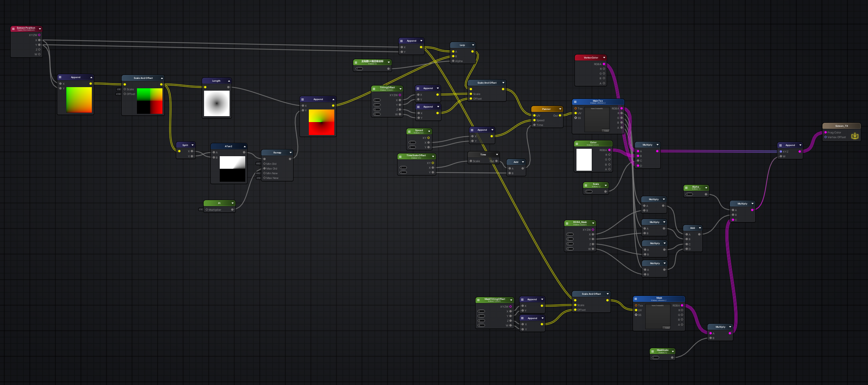This screenshot has width=868, height=385.
Task: Click the Screen Position XYZW output port
Action: (39, 35)
